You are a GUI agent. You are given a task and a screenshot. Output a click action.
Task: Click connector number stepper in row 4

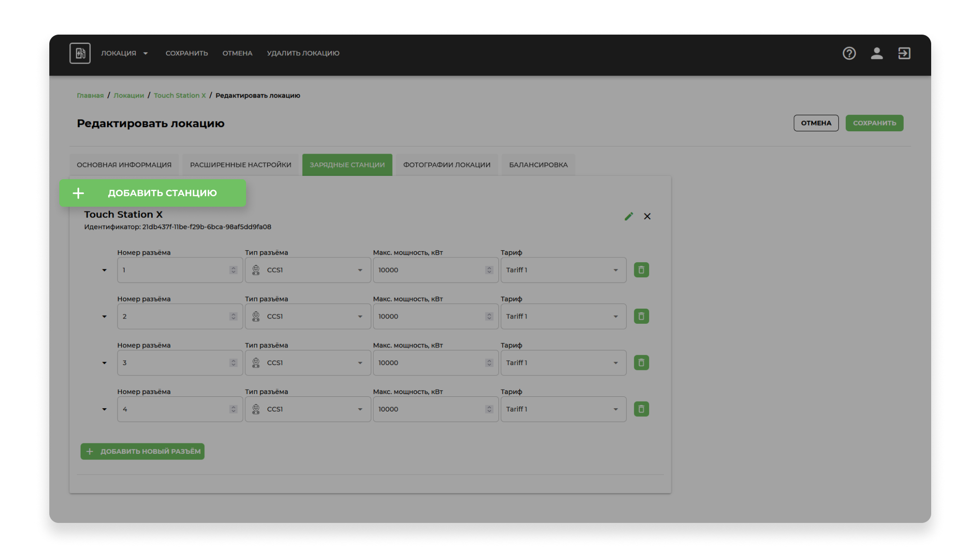click(233, 410)
